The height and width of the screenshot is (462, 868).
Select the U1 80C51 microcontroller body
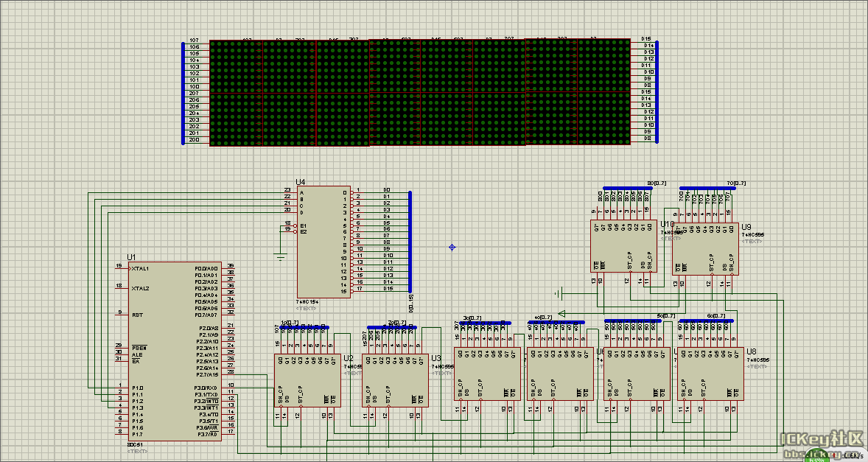[x=175, y=351]
